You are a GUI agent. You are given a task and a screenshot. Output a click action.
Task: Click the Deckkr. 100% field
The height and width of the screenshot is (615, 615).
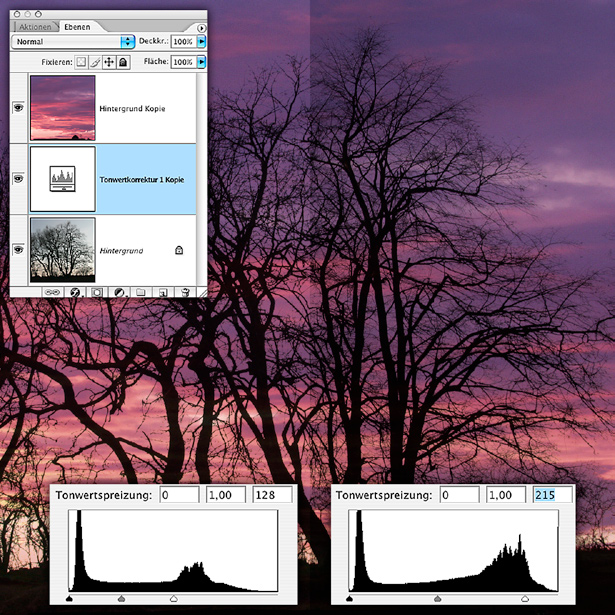tap(184, 42)
